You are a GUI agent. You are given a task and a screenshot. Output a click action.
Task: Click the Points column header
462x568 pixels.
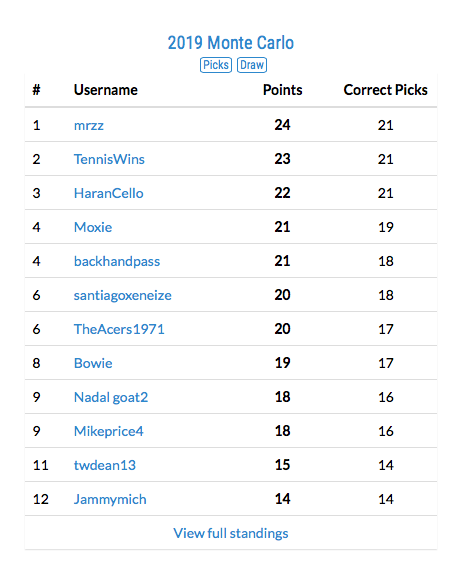pyautogui.click(x=283, y=90)
